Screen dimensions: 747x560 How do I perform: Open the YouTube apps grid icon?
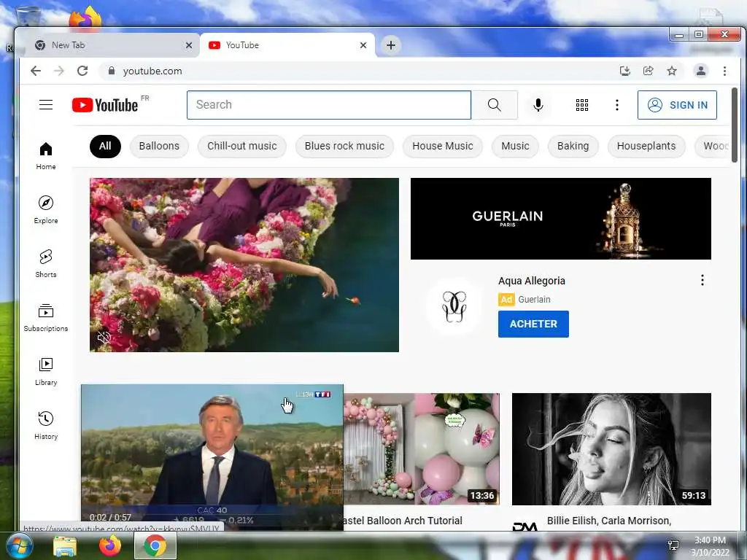[x=581, y=105]
